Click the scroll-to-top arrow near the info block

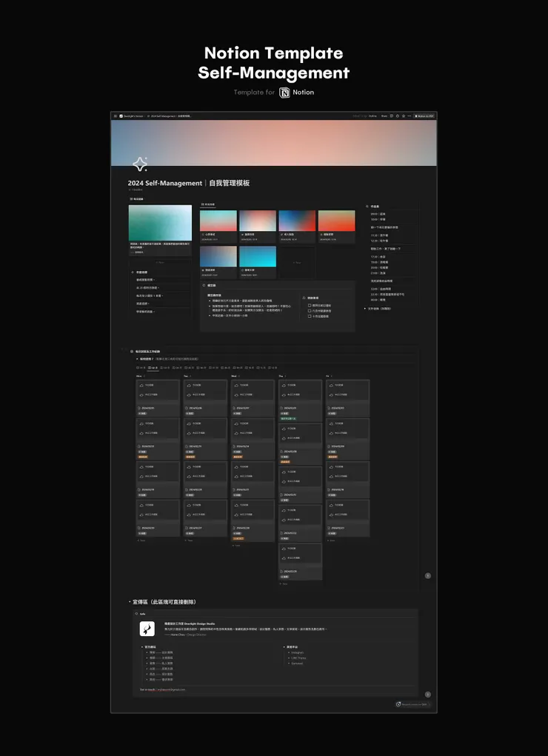pos(427,695)
